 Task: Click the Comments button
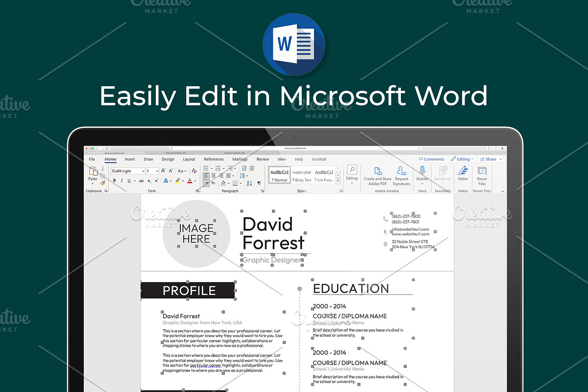pyautogui.click(x=432, y=159)
